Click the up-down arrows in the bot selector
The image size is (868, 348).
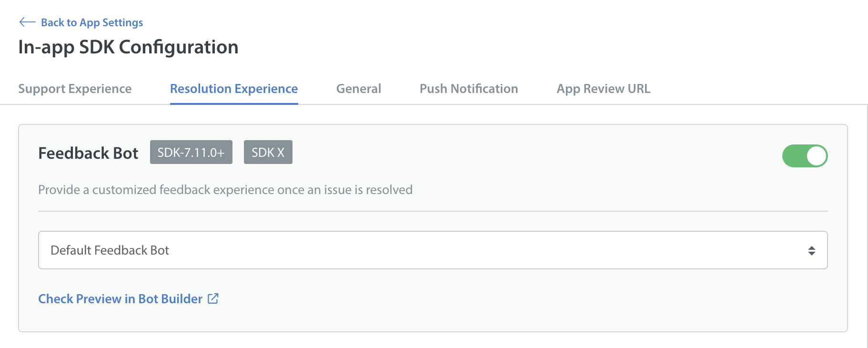pos(812,250)
